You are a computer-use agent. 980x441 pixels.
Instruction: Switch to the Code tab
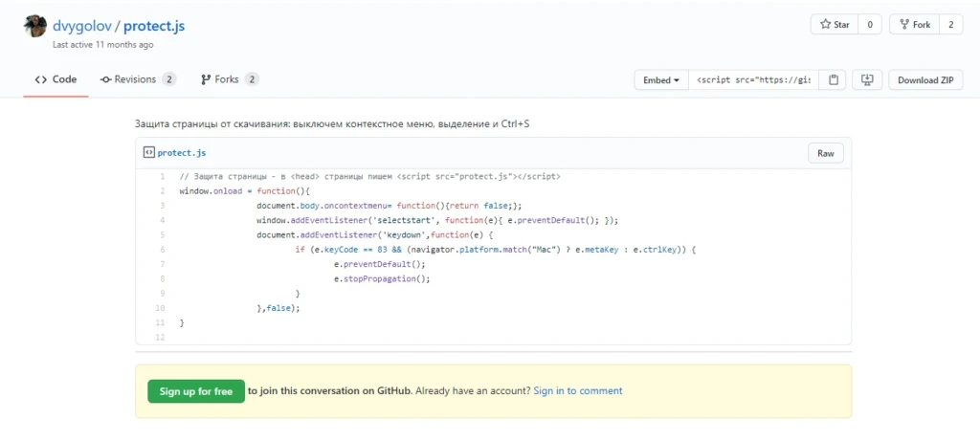click(x=56, y=80)
